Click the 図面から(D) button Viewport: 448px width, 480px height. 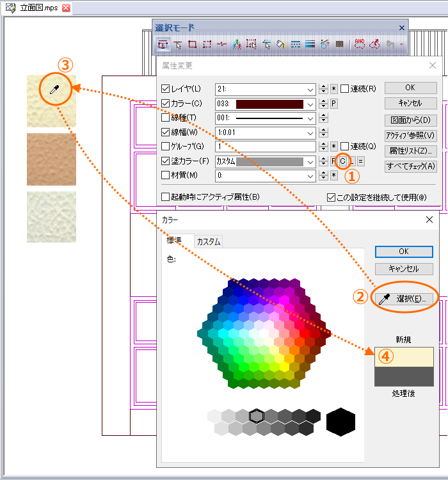pos(411,120)
